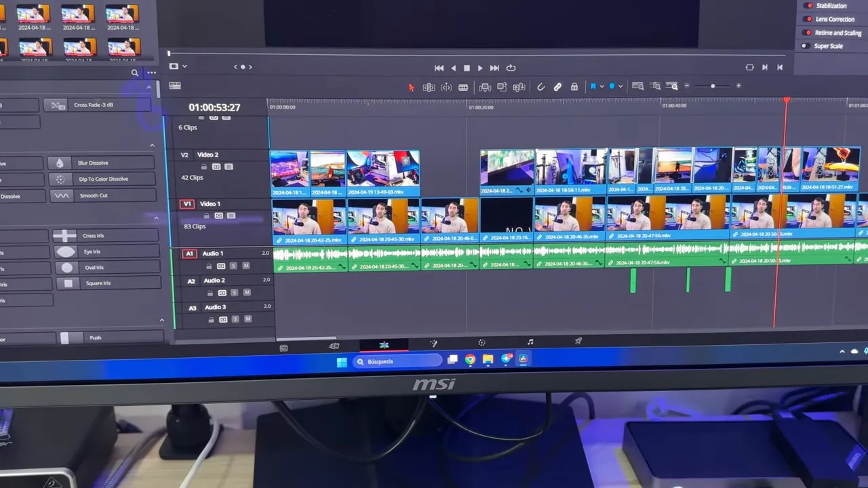Switch to the Cut page tab
This screenshot has height=488, width=868.
tap(334, 346)
